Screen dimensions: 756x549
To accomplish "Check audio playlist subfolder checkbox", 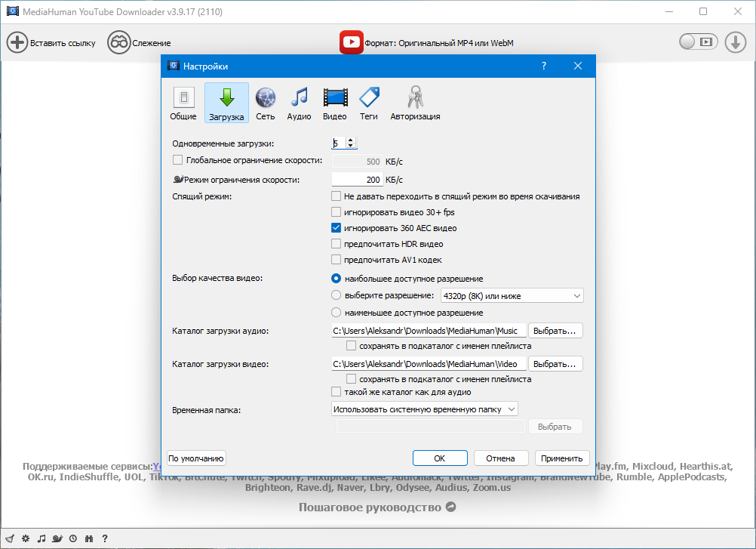I will coord(351,345).
